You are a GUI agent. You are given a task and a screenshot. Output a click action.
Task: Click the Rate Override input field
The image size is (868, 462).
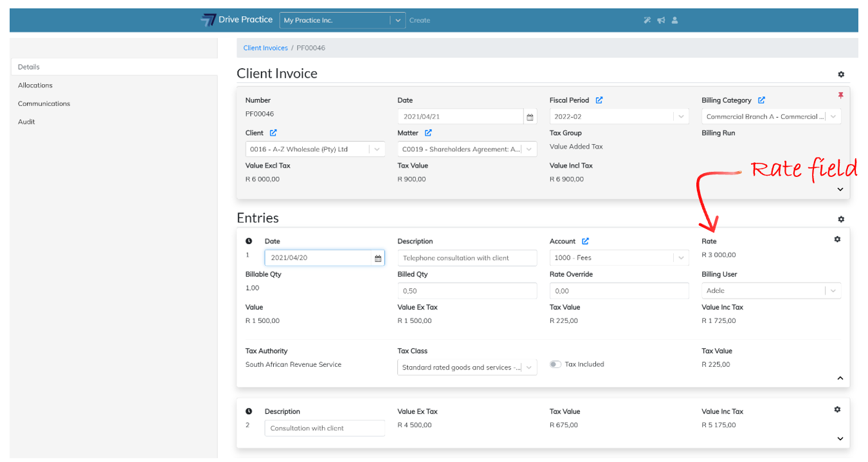[619, 291]
